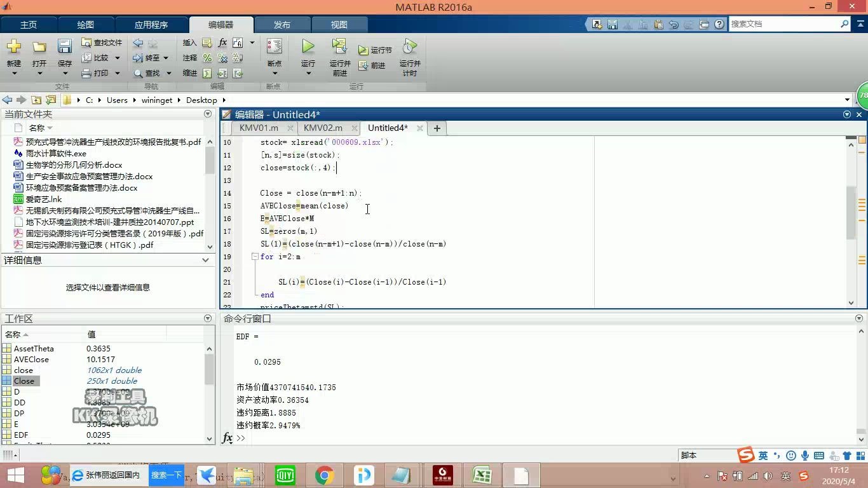Select file 生物学的分形几何分析.docx
The image size is (868, 488).
74,165
